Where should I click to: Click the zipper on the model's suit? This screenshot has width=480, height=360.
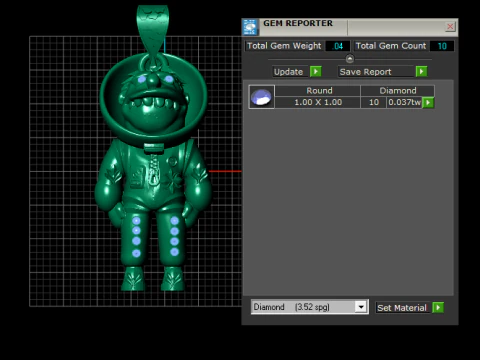click(154, 170)
